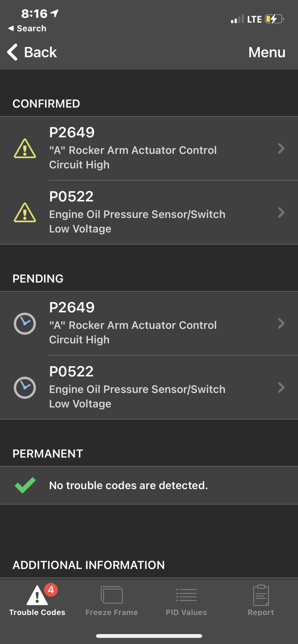Tap the Freeze Frame tab icon
The width and height of the screenshot is (298, 644).
pyautogui.click(x=112, y=595)
